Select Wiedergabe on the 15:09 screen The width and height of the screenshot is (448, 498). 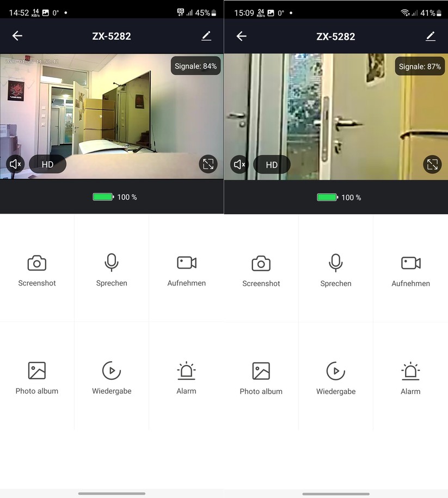(336, 378)
